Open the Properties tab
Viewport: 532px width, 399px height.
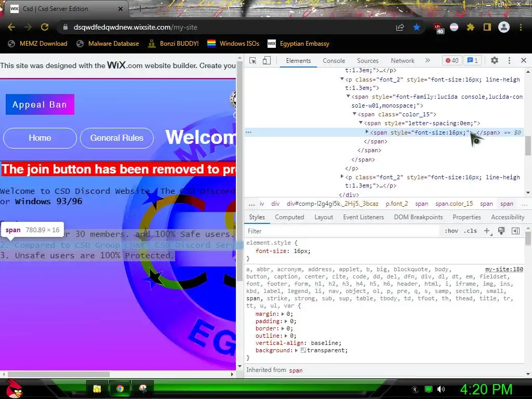click(467, 217)
